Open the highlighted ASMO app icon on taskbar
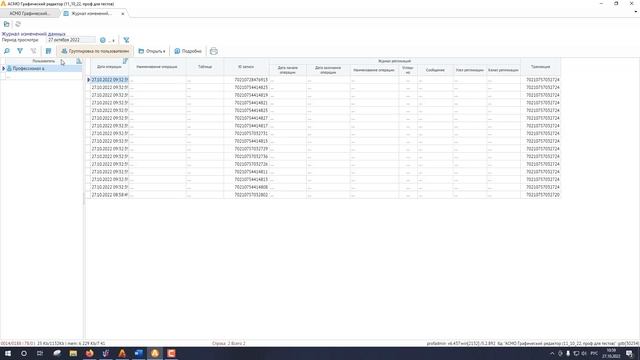The width and height of the screenshot is (640, 360). (155, 353)
